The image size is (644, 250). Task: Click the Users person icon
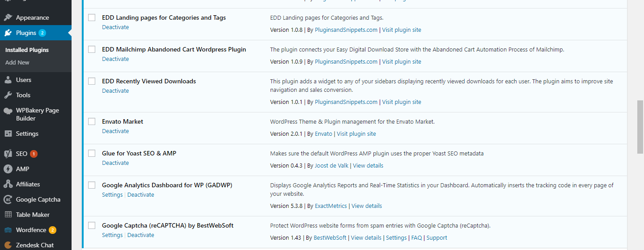[8, 80]
